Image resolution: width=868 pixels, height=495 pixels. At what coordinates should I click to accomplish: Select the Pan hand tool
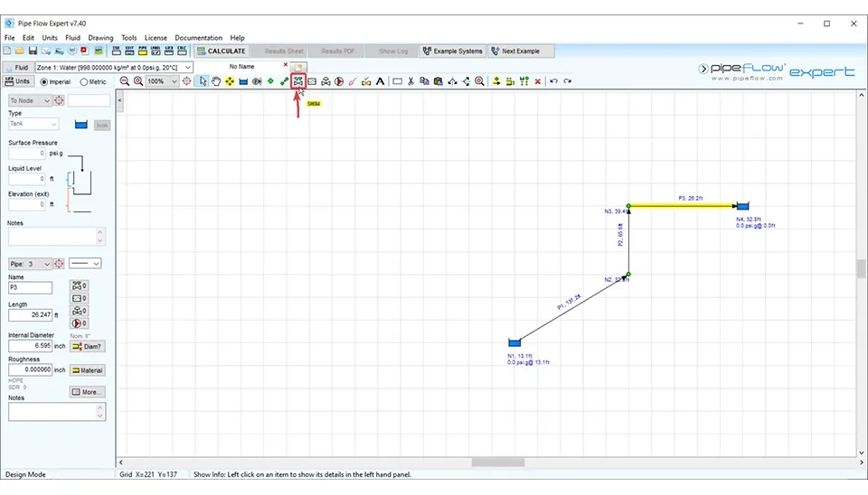point(216,81)
